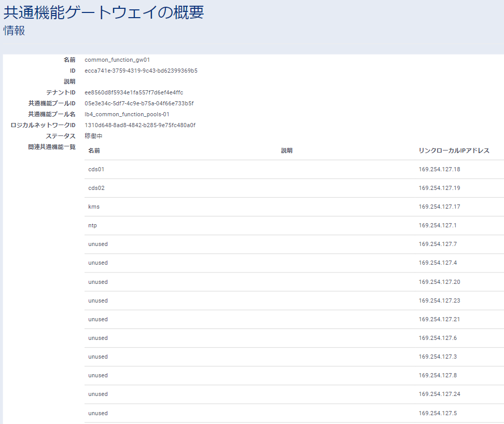
Task: Click the IP address 169.254.127.1
Action: click(438, 225)
